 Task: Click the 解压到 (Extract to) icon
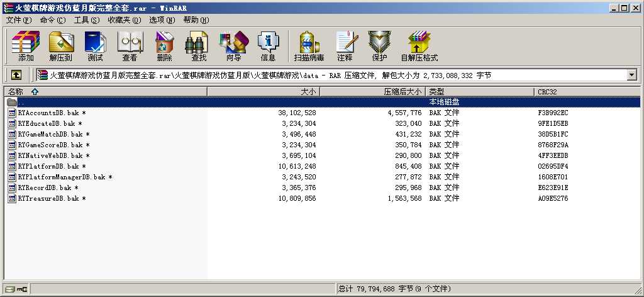click(x=60, y=45)
